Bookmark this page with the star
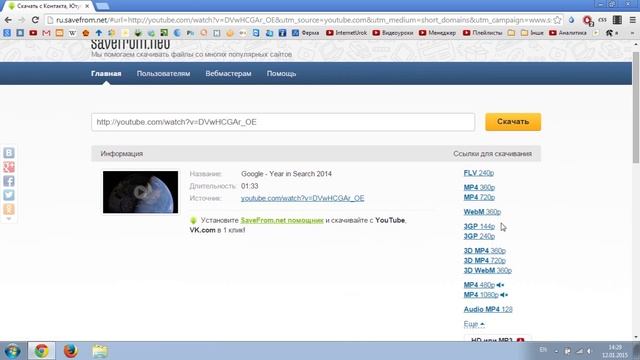 click(557, 20)
